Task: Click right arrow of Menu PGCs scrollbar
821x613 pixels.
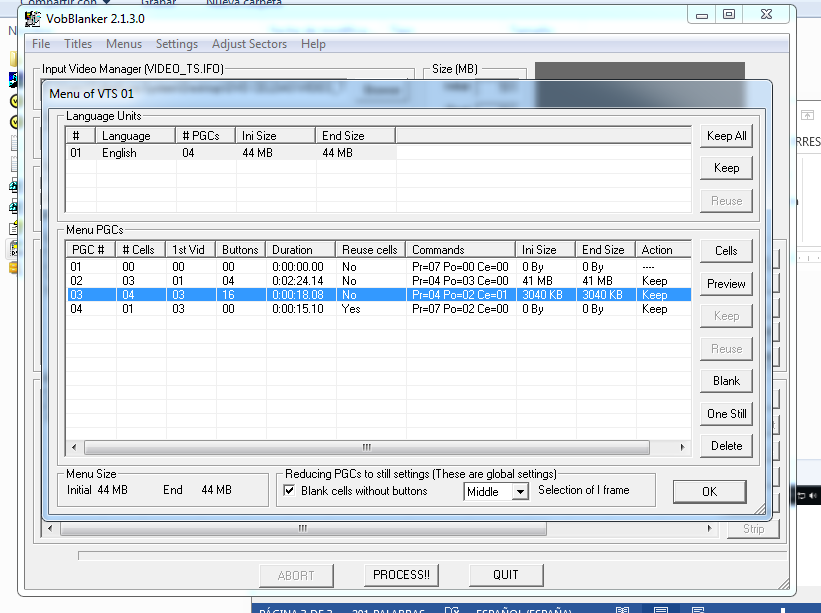Action: point(682,447)
